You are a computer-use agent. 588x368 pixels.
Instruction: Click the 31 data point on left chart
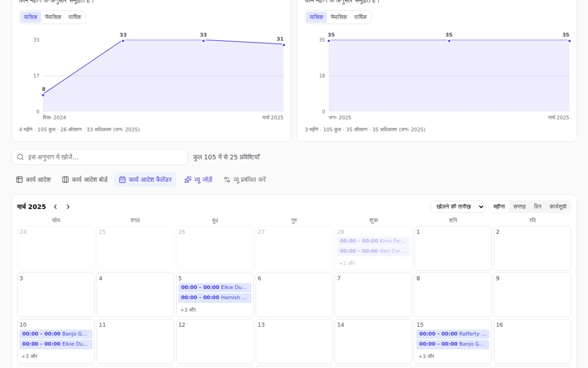284,45
